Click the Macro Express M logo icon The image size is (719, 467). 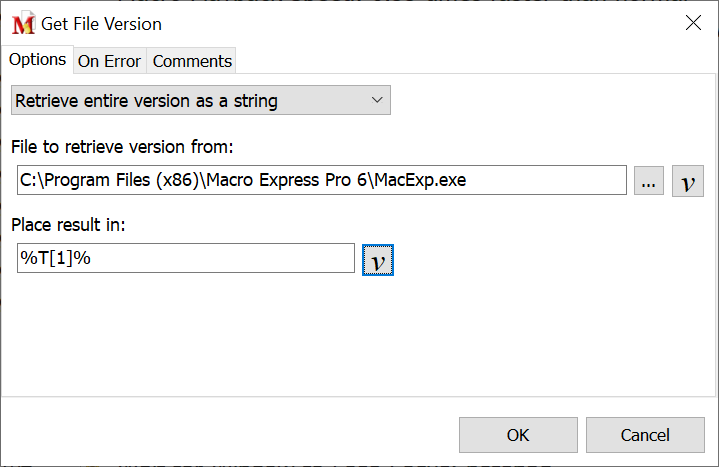click(x=23, y=24)
